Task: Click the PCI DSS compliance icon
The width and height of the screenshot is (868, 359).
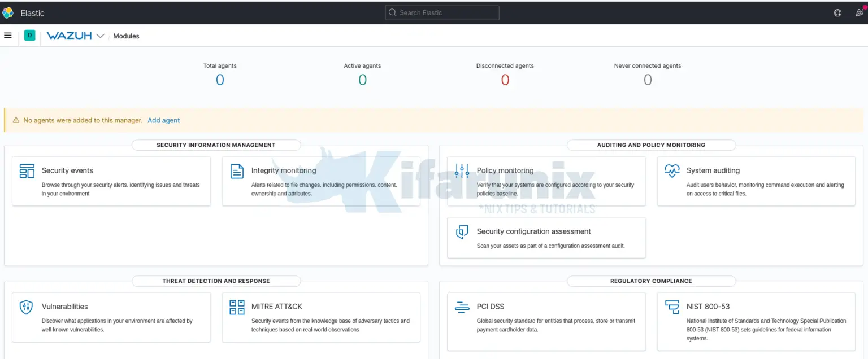Action: click(462, 307)
